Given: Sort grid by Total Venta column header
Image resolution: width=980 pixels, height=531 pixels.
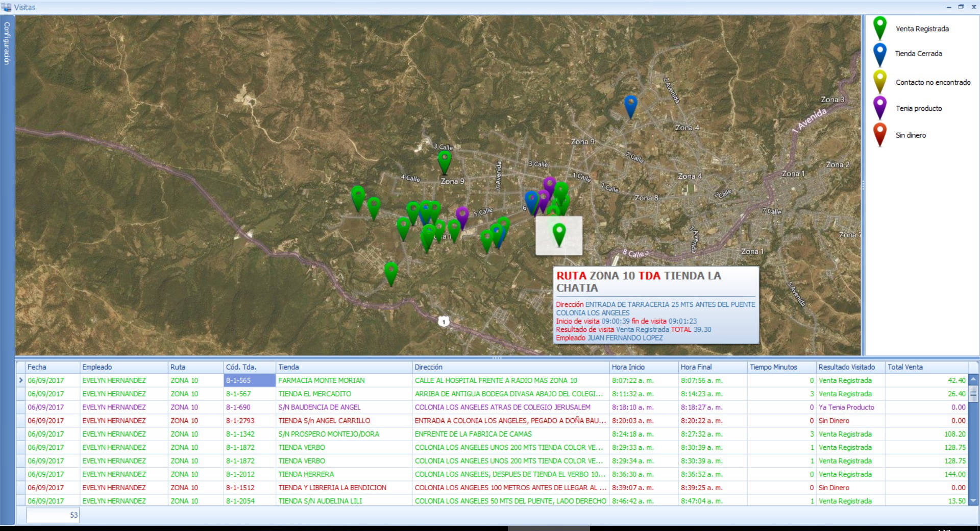Looking at the screenshot, I should tap(904, 367).
